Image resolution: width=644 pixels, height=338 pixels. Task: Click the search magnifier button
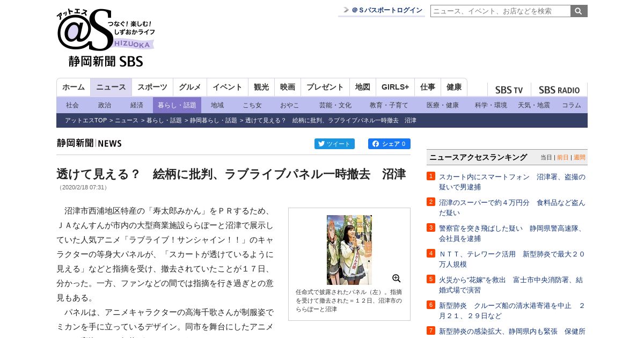pos(579,11)
